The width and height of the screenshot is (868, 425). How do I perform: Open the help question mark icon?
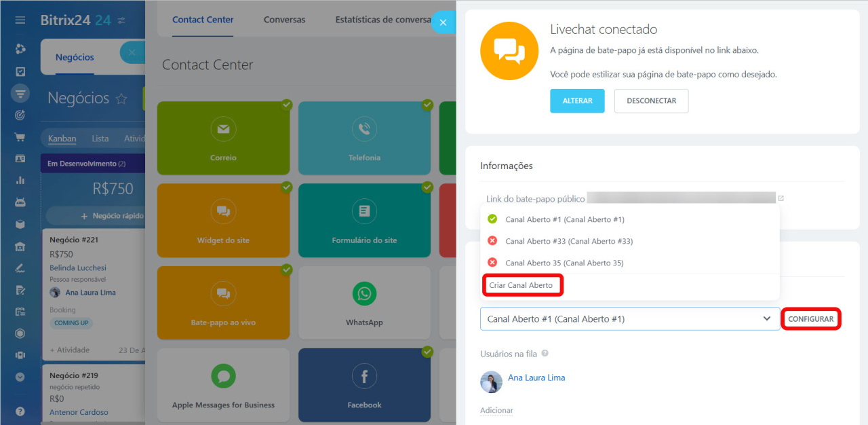pos(20,411)
